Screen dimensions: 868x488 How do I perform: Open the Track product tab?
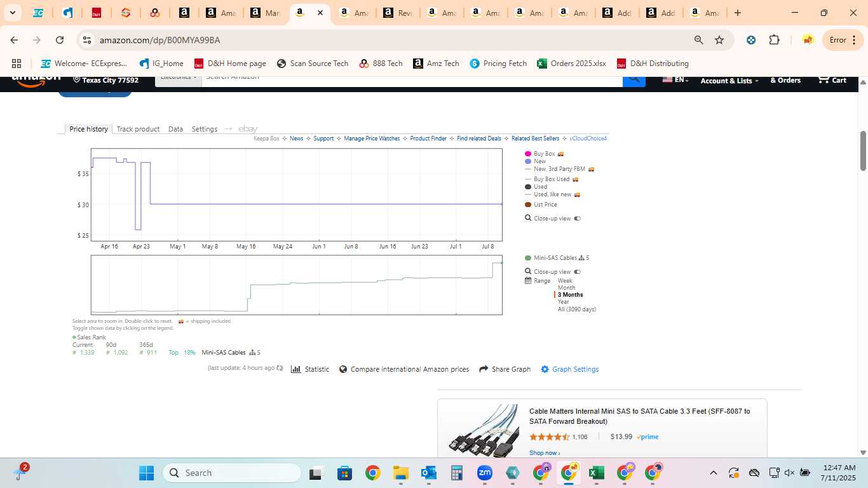(138, 129)
